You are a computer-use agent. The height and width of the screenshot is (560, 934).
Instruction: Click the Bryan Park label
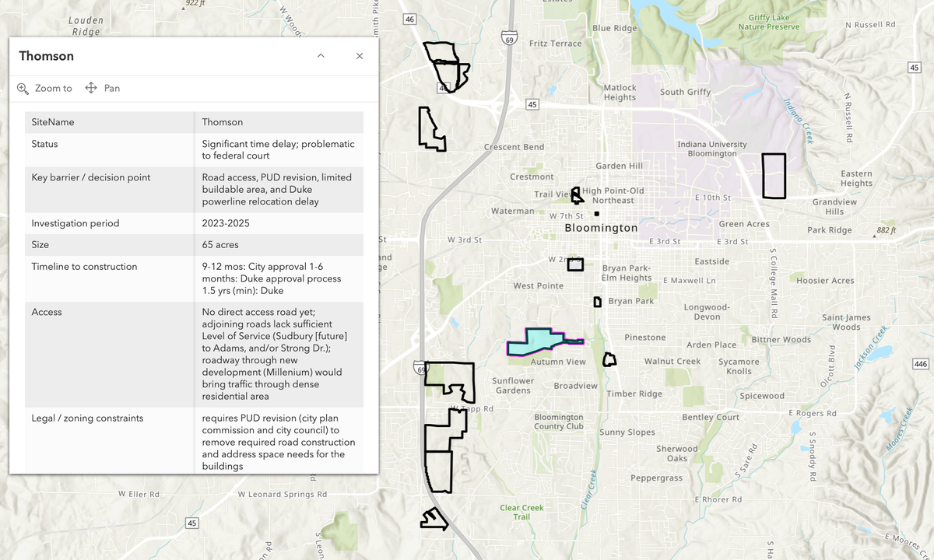(x=631, y=301)
